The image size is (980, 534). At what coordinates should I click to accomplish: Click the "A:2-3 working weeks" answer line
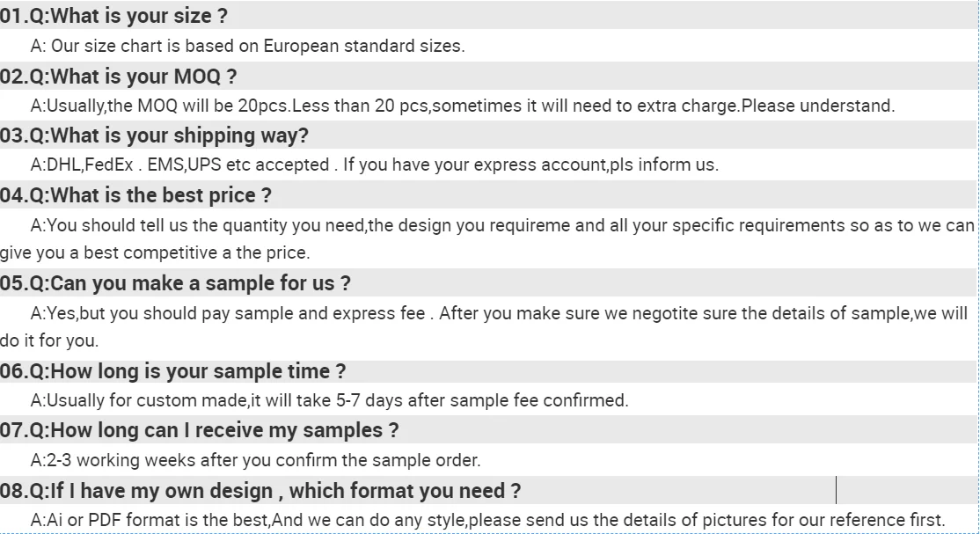[x=255, y=460]
